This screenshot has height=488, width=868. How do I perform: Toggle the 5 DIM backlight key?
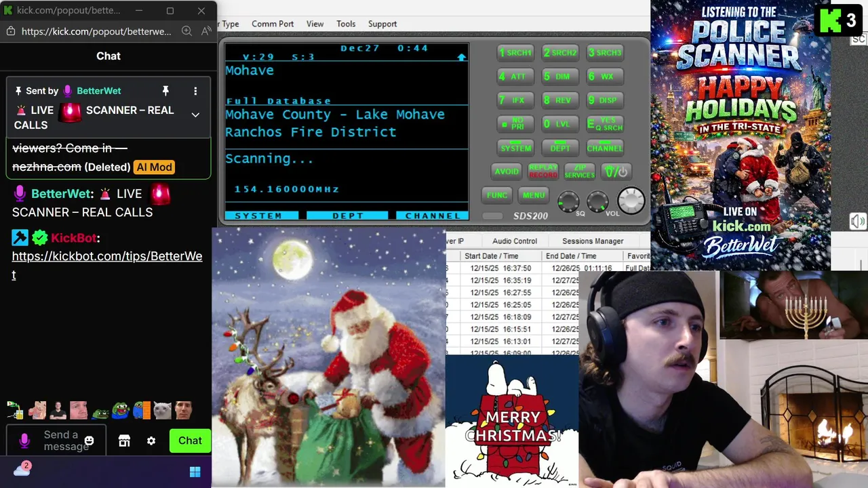pos(560,77)
